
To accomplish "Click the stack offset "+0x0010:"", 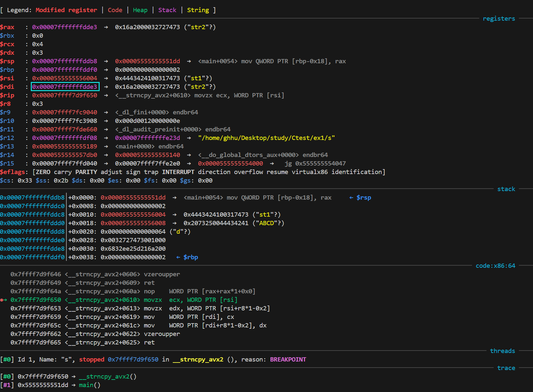I will [x=83, y=215].
